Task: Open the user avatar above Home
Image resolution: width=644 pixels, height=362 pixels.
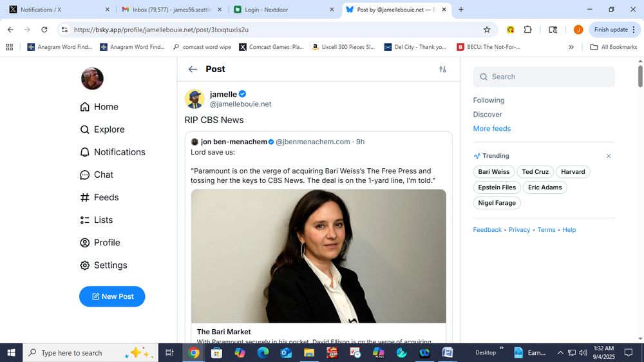Action: pos(92,79)
